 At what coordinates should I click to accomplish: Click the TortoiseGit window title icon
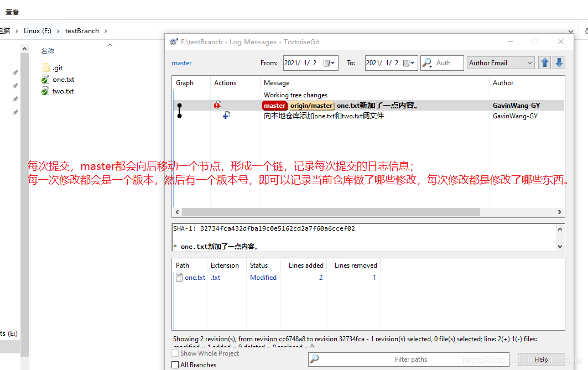pyautogui.click(x=174, y=41)
